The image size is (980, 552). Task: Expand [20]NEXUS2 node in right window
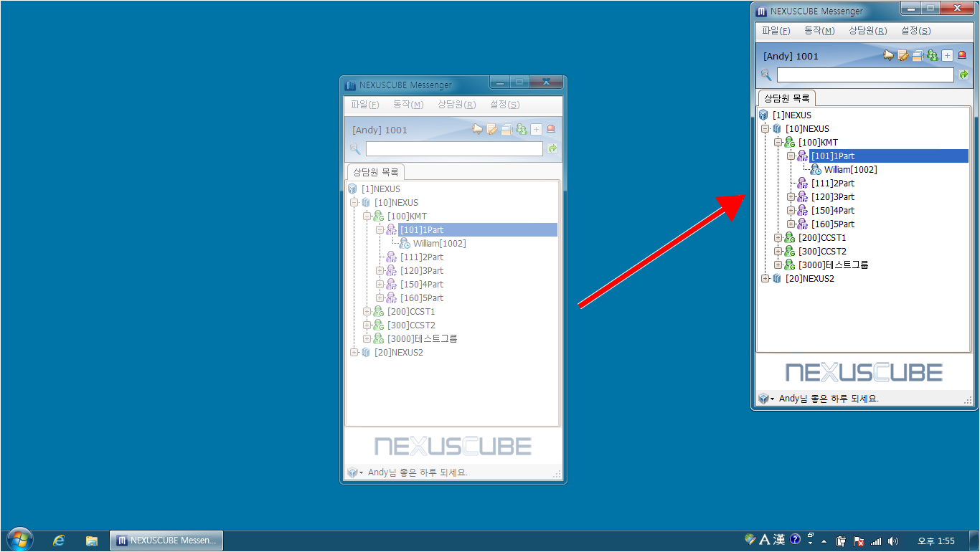pyautogui.click(x=765, y=279)
